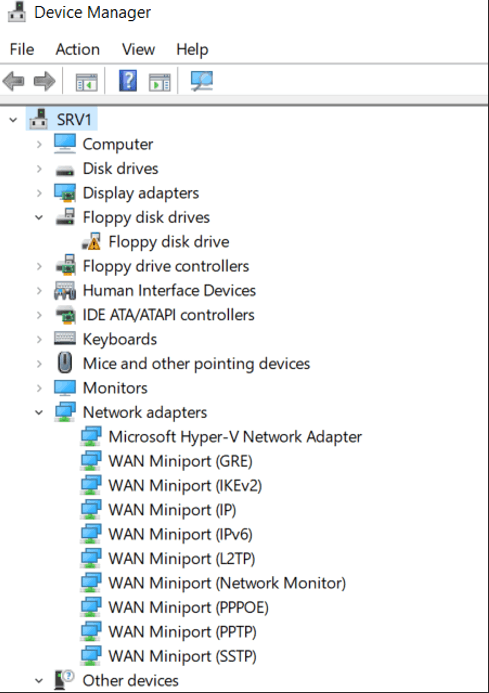Click Show/Hide Console Tree toolbar icon

(x=86, y=82)
